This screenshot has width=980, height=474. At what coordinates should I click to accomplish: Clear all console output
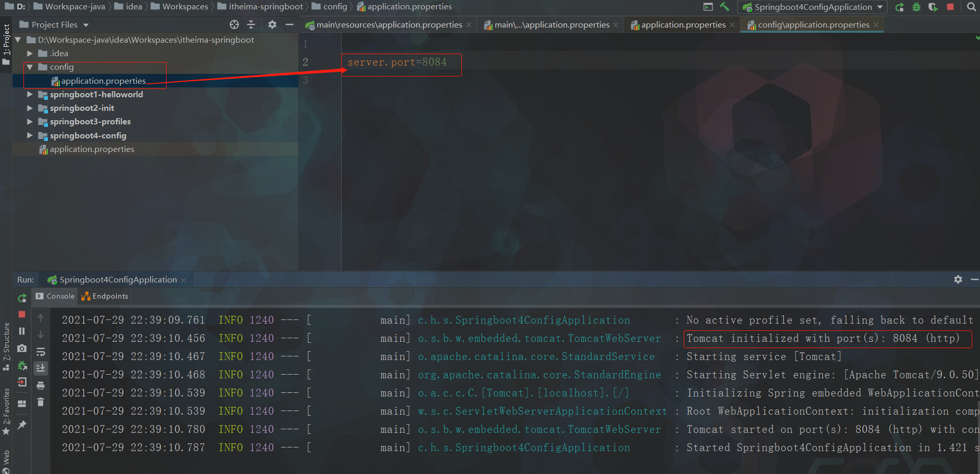(x=41, y=402)
